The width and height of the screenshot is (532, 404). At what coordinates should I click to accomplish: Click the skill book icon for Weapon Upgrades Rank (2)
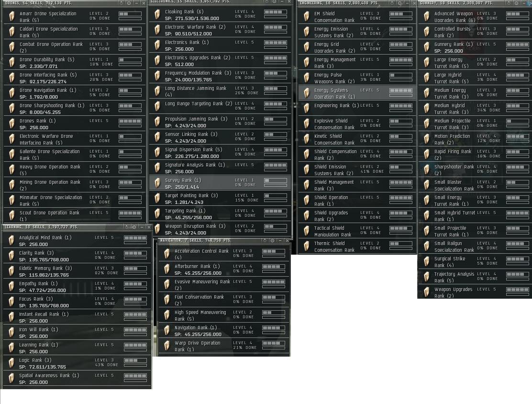(426, 292)
